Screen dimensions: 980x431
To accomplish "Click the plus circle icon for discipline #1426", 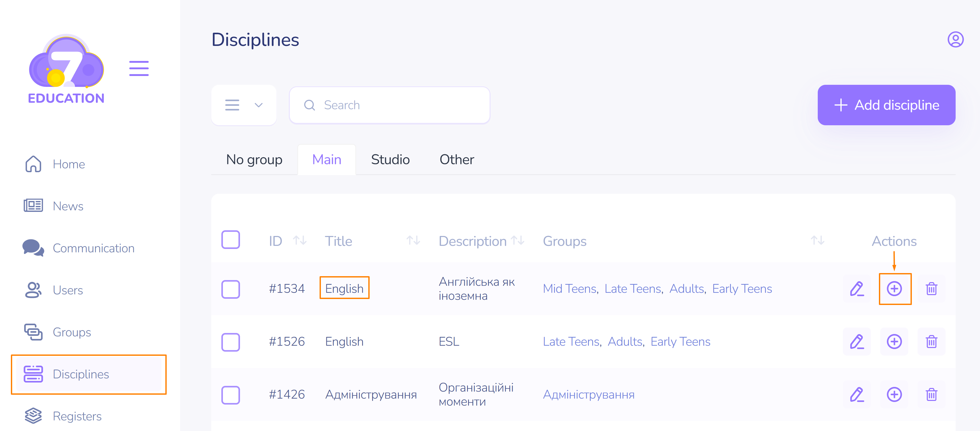I will (894, 394).
